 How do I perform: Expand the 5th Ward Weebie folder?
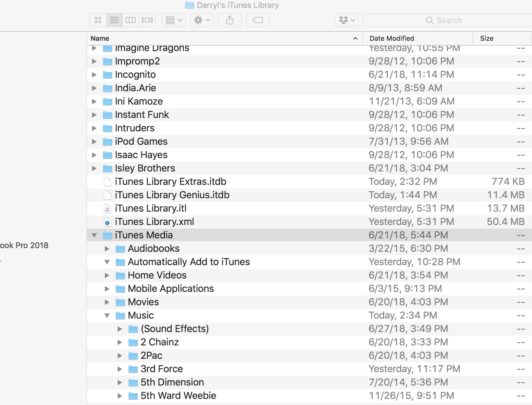pyautogui.click(x=120, y=396)
